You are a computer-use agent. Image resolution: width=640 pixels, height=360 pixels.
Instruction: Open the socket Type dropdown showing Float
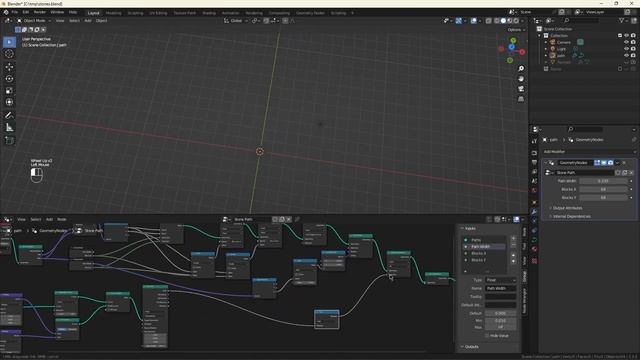(x=500, y=280)
